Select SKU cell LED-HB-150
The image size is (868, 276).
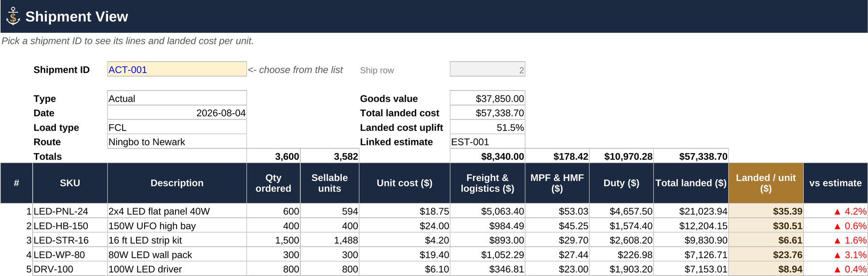pos(70,225)
